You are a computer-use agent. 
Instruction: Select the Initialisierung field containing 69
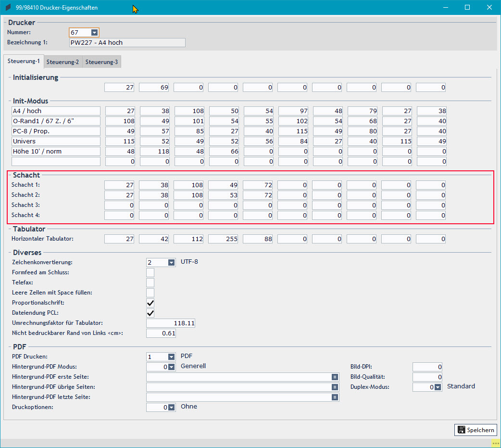click(154, 88)
